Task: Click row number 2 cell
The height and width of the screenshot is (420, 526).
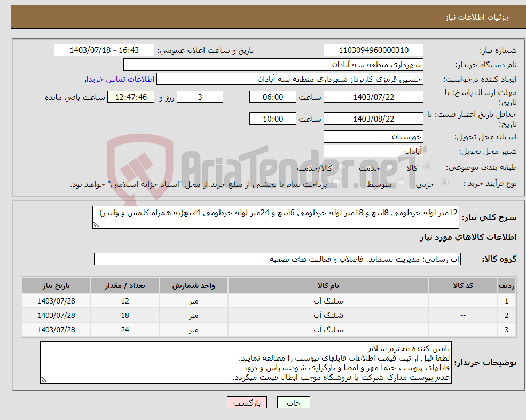Action: click(507, 315)
